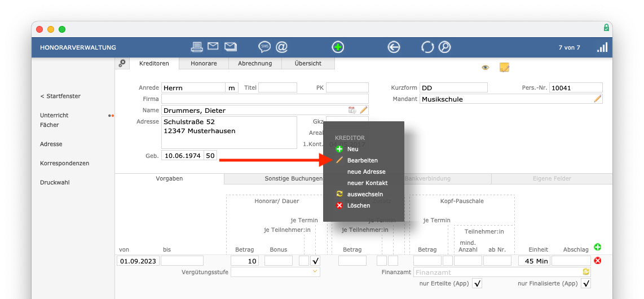This screenshot has height=299, width=644.
Task: Click the green lock icon in the title bar
Action: [x=606, y=28]
